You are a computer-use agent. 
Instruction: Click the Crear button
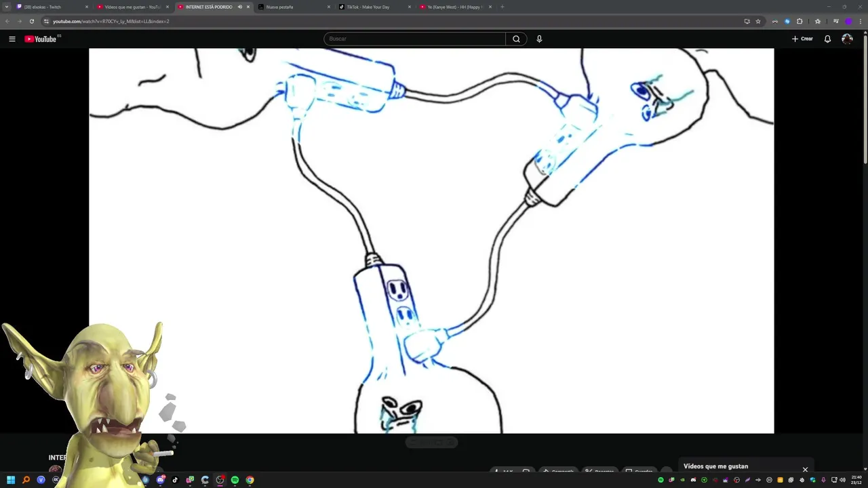point(802,39)
